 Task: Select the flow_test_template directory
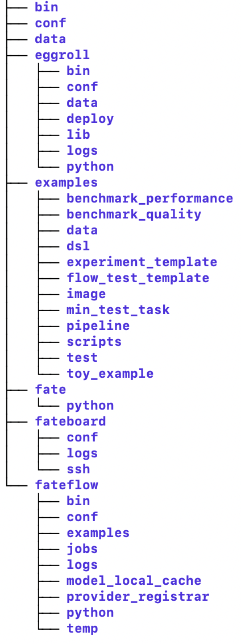point(138,278)
